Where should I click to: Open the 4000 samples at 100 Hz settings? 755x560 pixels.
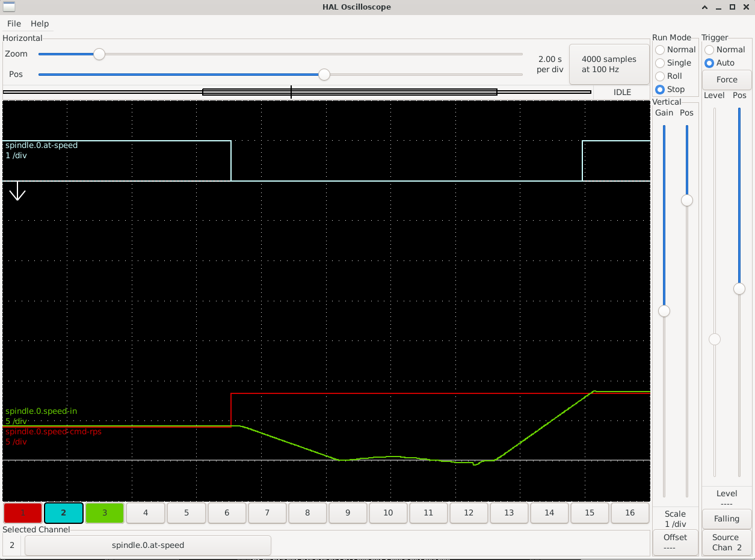tap(609, 64)
